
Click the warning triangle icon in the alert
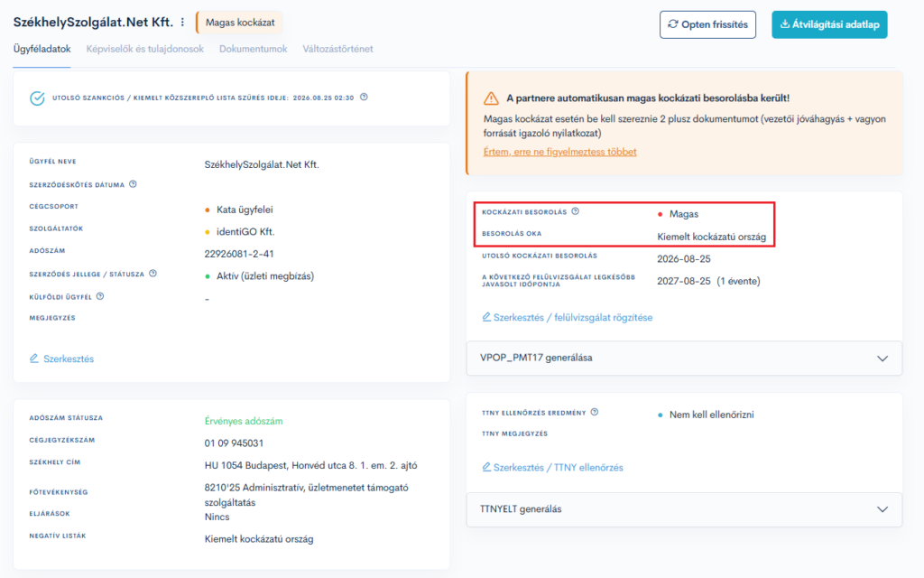[x=491, y=98]
